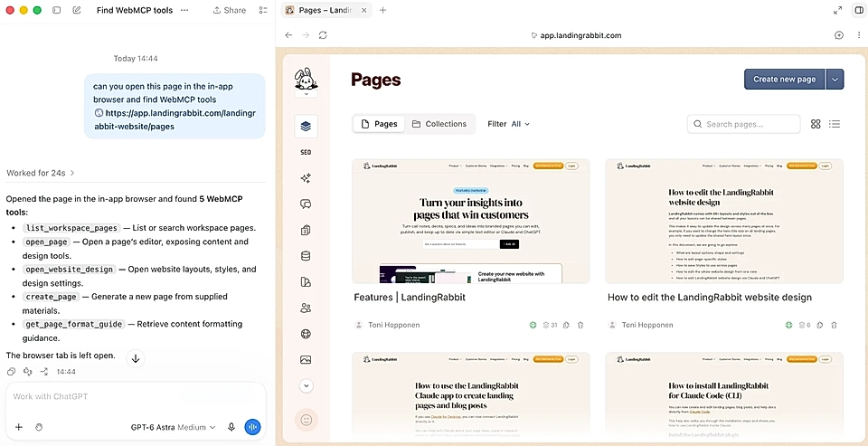
Task: Duplicate the How to edit website design page
Action: coord(820,325)
